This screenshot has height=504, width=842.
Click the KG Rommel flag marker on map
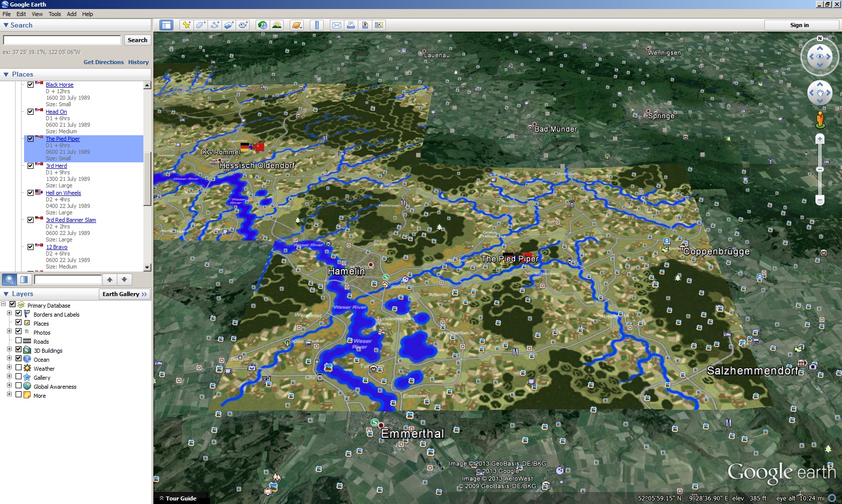252,147
